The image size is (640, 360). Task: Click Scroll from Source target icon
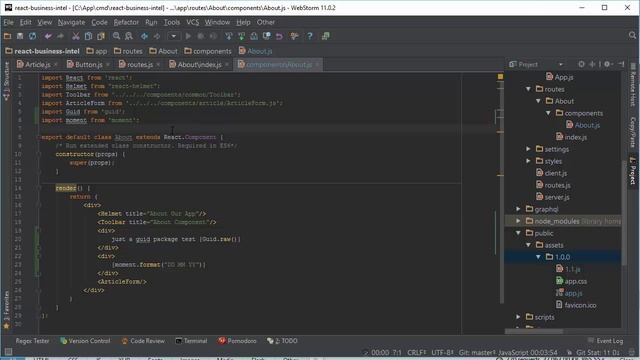point(582,64)
